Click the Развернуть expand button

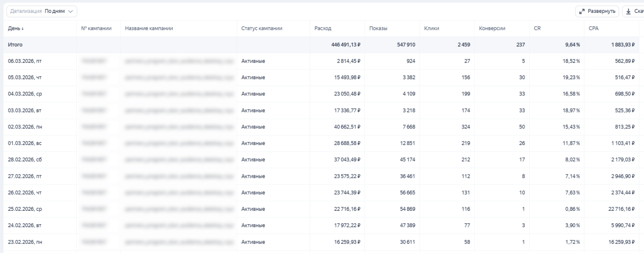coord(597,11)
